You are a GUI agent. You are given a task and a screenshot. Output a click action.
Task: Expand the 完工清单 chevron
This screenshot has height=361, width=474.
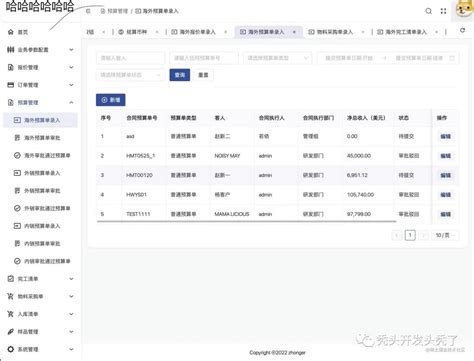click(71, 279)
